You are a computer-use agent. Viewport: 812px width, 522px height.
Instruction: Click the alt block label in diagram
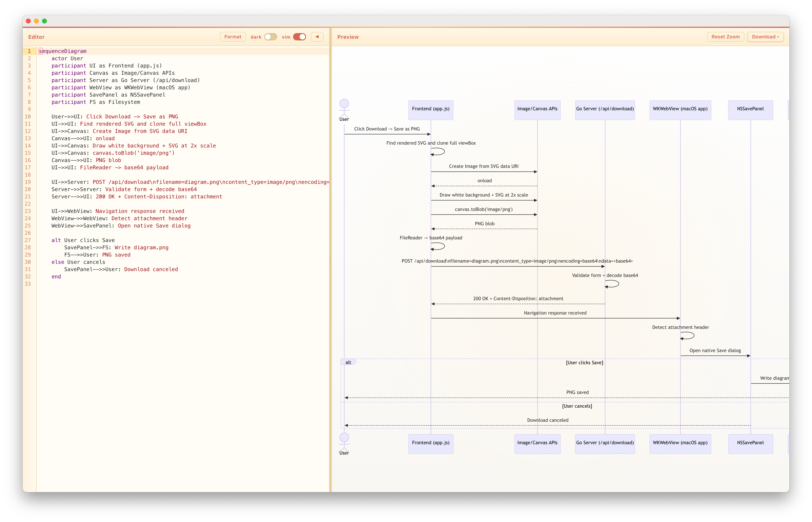coord(348,362)
